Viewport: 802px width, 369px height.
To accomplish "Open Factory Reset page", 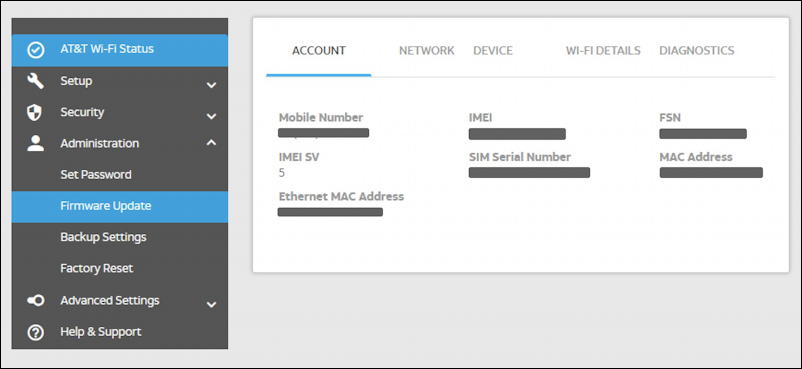I will pos(97,269).
